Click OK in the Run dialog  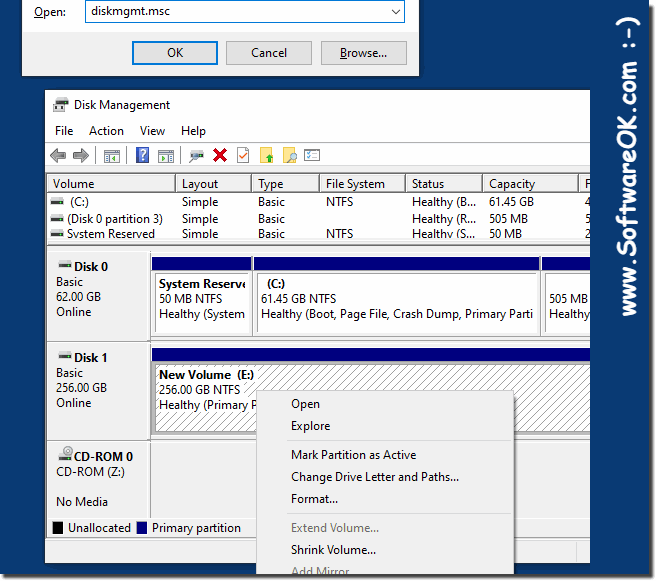[x=175, y=53]
